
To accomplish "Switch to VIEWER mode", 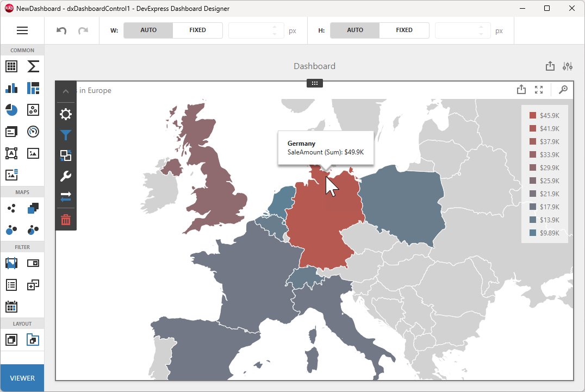I will (x=22, y=378).
